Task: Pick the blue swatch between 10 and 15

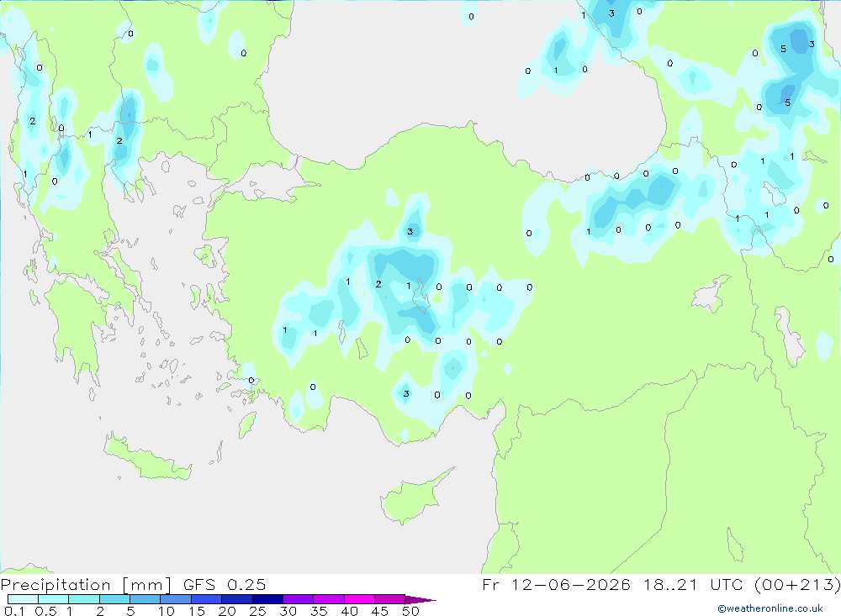Action: pos(176,599)
